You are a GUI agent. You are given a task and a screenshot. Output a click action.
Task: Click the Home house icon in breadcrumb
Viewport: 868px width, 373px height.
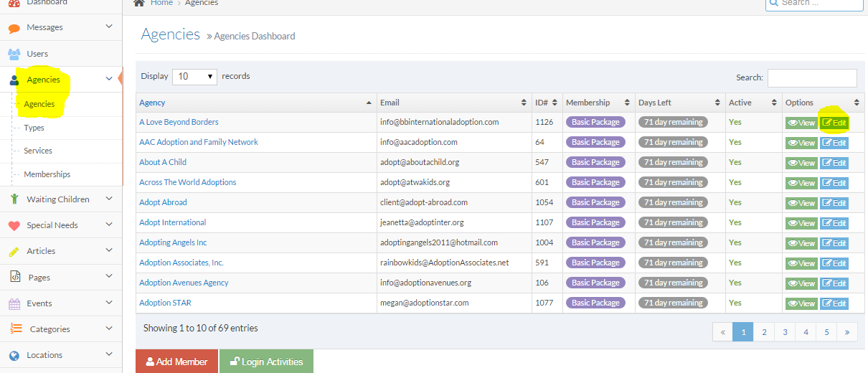coord(140,3)
